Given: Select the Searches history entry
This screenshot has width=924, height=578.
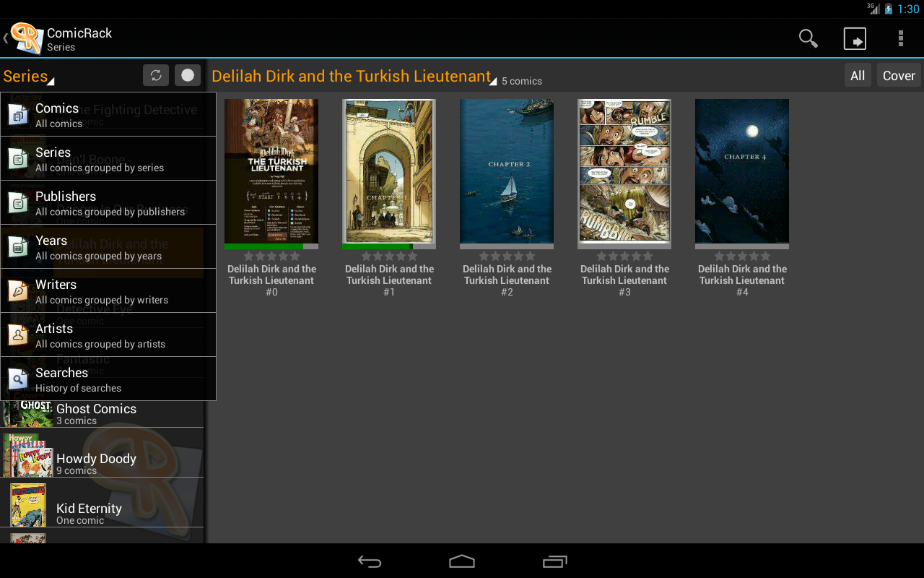Looking at the screenshot, I should [x=108, y=379].
